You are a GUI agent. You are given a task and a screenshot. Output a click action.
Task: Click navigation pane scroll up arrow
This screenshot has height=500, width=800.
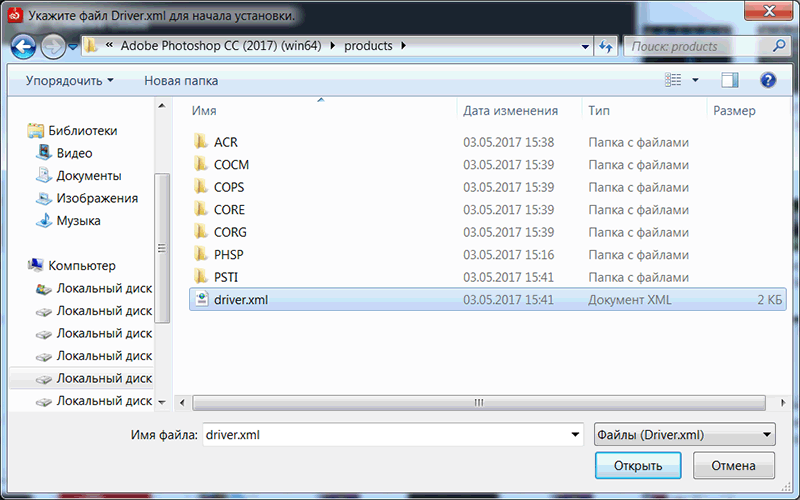[x=162, y=106]
